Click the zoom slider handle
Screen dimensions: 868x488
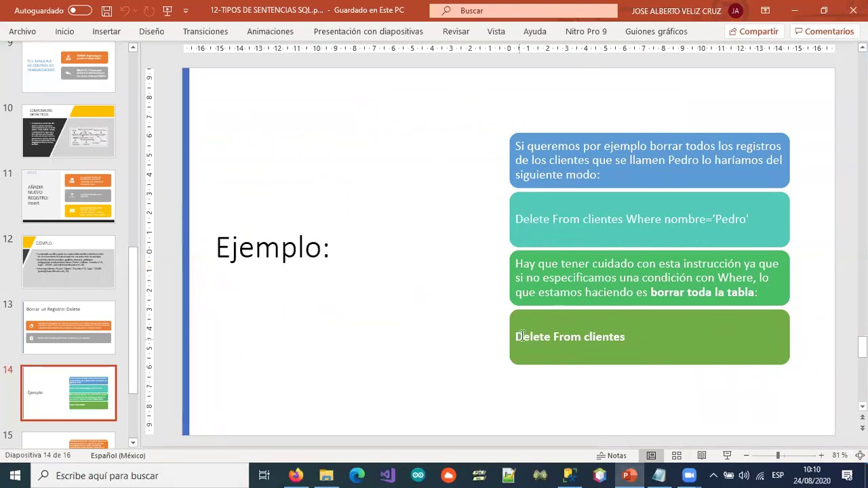pos(778,455)
